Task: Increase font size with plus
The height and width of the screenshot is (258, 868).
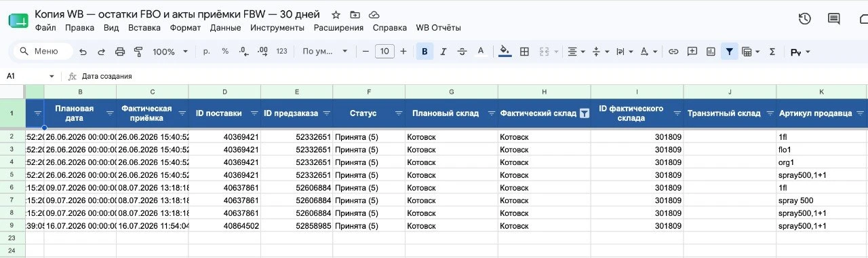Action: click(403, 51)
